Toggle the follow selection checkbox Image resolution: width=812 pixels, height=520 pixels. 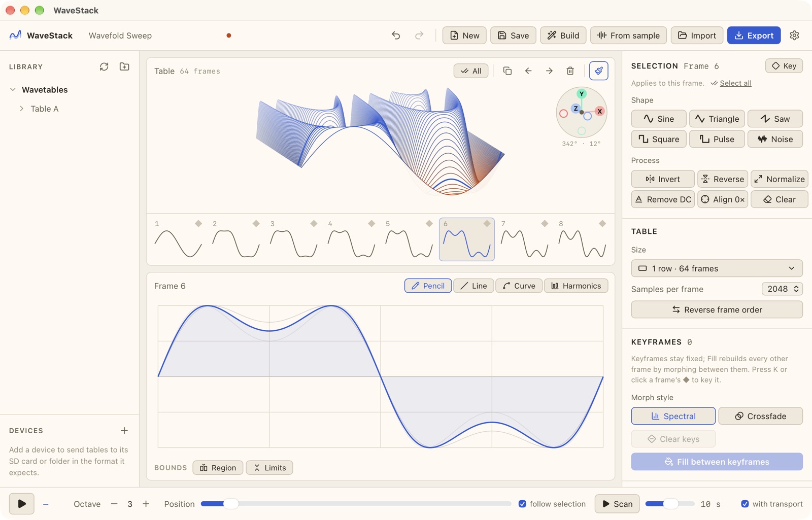pyautogui.click(x=522, y=504)
